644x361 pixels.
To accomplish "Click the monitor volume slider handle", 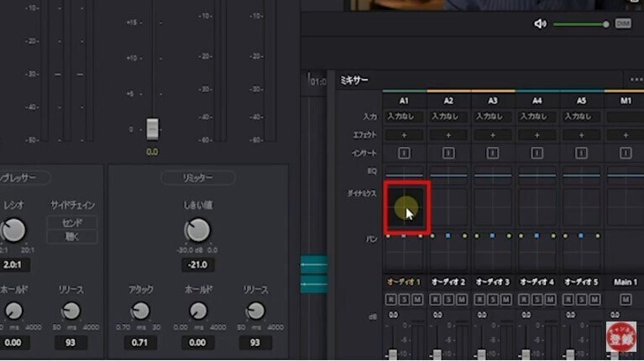I will click(606, 24).
